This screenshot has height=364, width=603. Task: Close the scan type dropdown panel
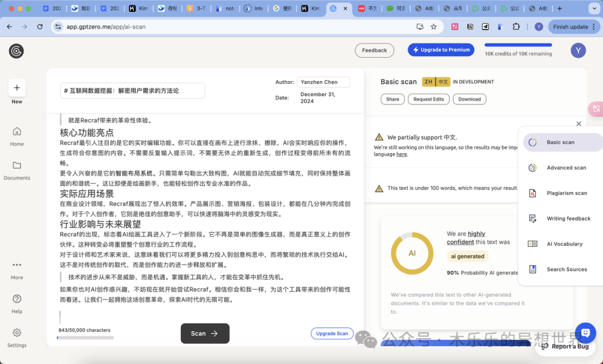tap(578, 124)
